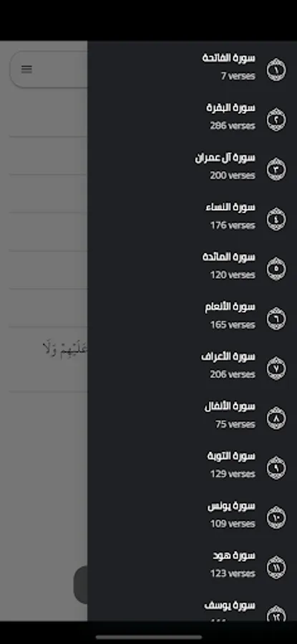Select Surah Yunus with 109 verses
This screenshot has height=644, width=297.
click(x=193, y=514)
